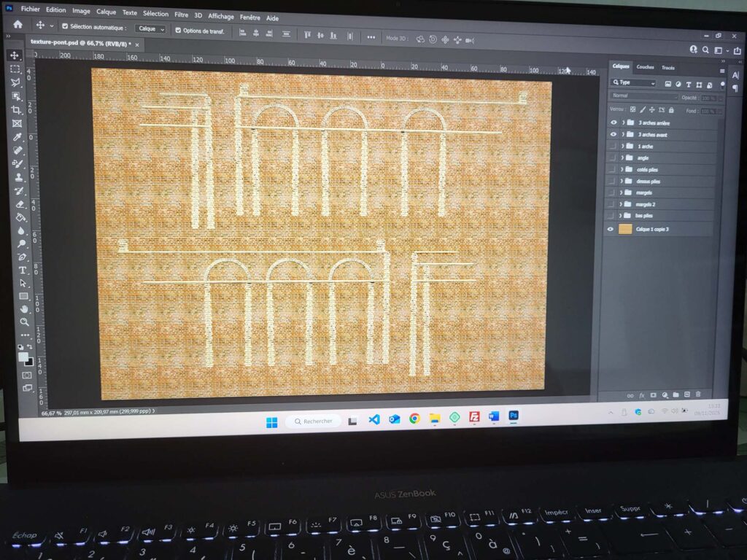Select the Eyedropper tool
The width and height of the screenshot is (747, 560).
(17, 137)
